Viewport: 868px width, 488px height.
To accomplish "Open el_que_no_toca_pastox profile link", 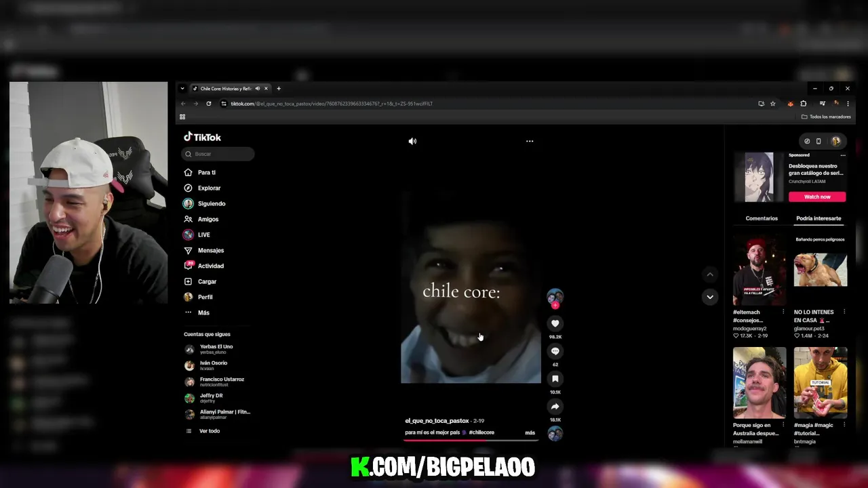I will click(x=437, y=421).
